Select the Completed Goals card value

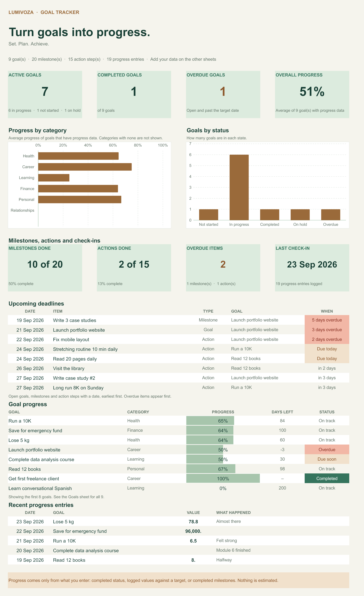[134, 92]
